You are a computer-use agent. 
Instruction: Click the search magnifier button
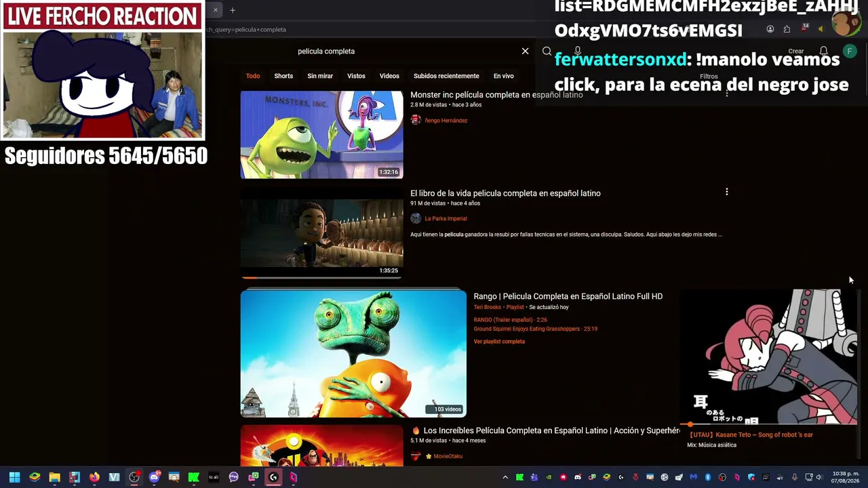547,51
